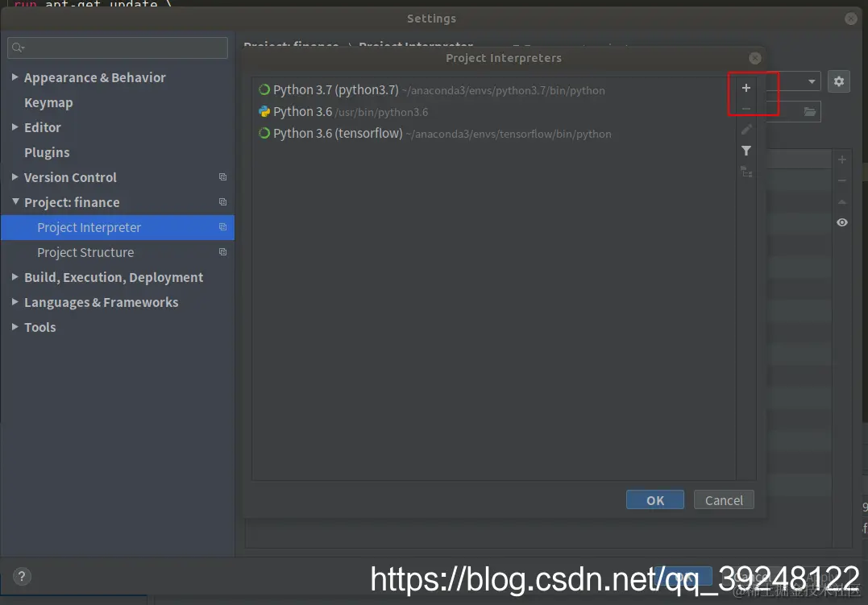The width and height of the screenshot is (868, 605).
Task: Expand Version Control section
Action: (15, 176)
